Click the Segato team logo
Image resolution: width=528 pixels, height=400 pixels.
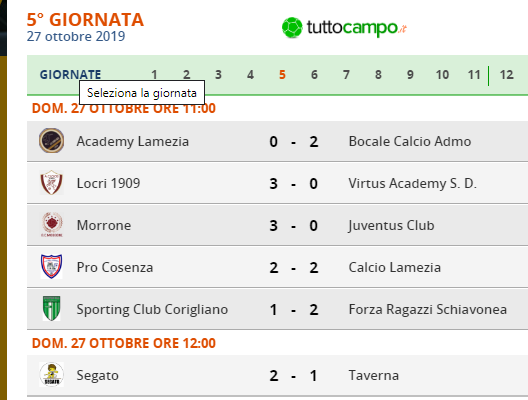click(52, 374)
